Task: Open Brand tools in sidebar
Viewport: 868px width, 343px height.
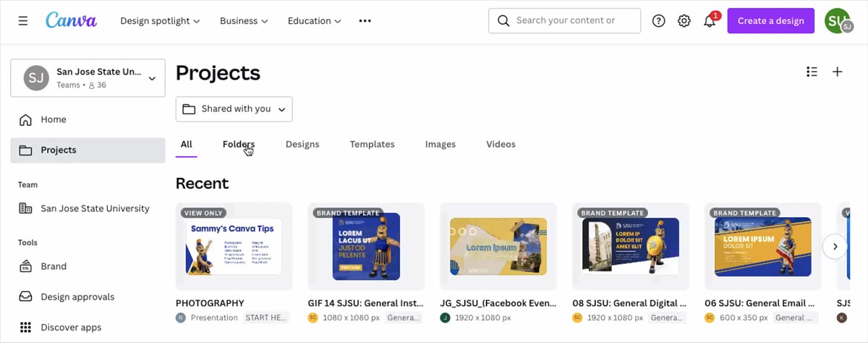Action: (54, 266)
